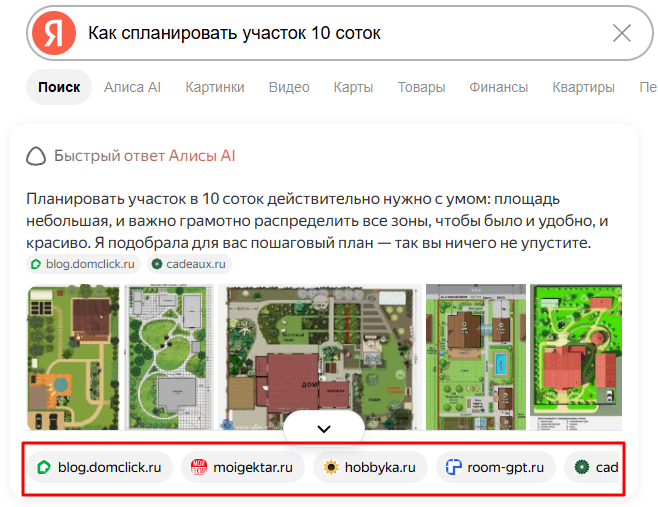Screen dimensions: 658x507
Task: Open Быстрый ответ Алисы AI heading
Action: [x=144, y=156]
